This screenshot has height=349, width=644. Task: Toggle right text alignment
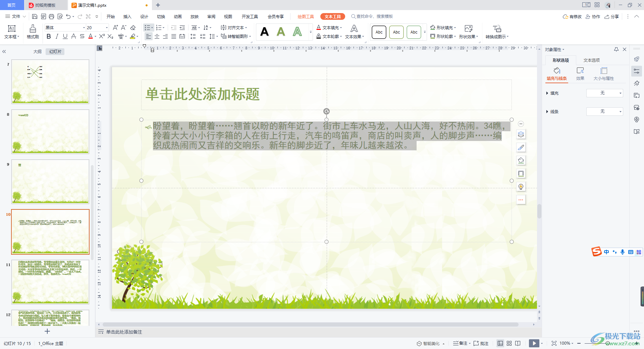pyautogui.click(x=165, y=36)
